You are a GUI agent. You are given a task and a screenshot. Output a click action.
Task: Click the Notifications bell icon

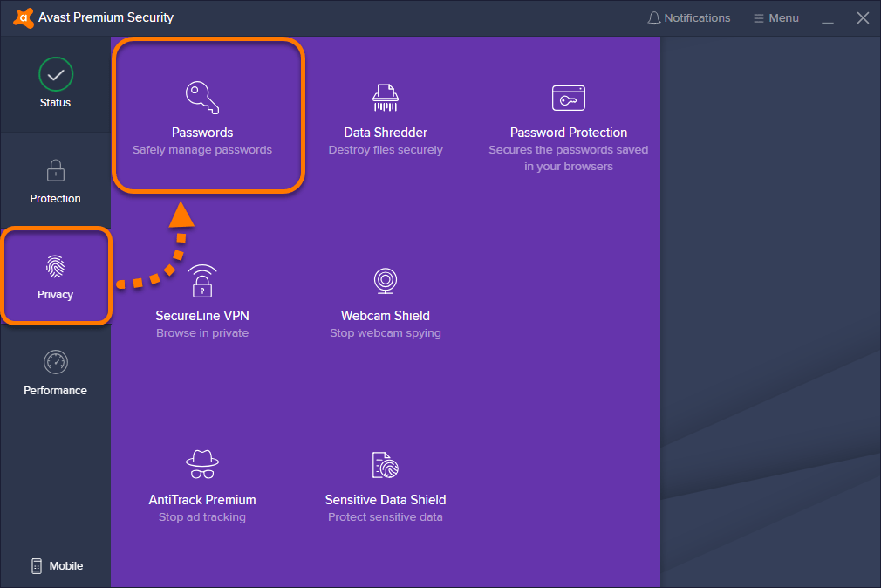653,18
